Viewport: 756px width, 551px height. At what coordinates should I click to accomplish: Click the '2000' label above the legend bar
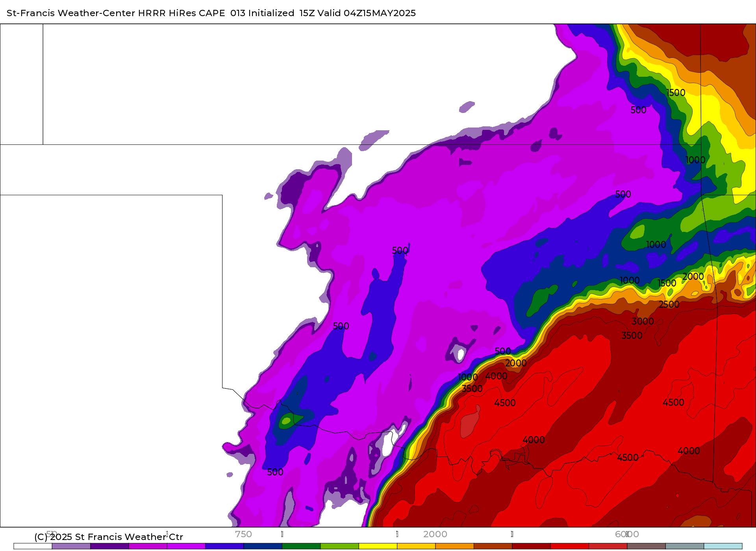[x=435, y=534]
